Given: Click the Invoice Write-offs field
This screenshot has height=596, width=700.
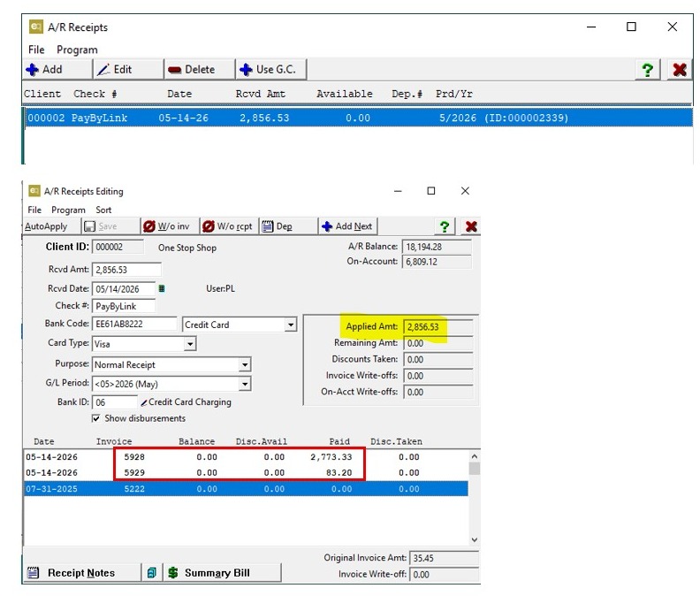Looking at the screenshot, I should point(437,376).
